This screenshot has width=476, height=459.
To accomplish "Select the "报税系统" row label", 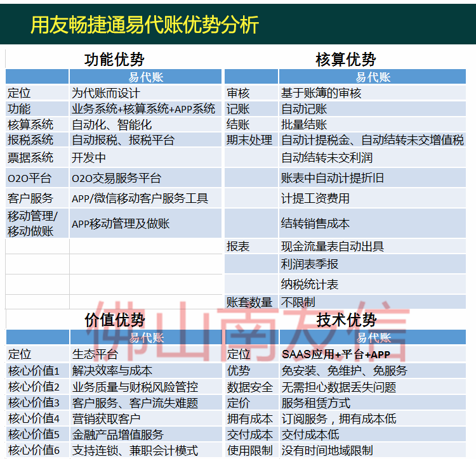I will pos(37,140).
